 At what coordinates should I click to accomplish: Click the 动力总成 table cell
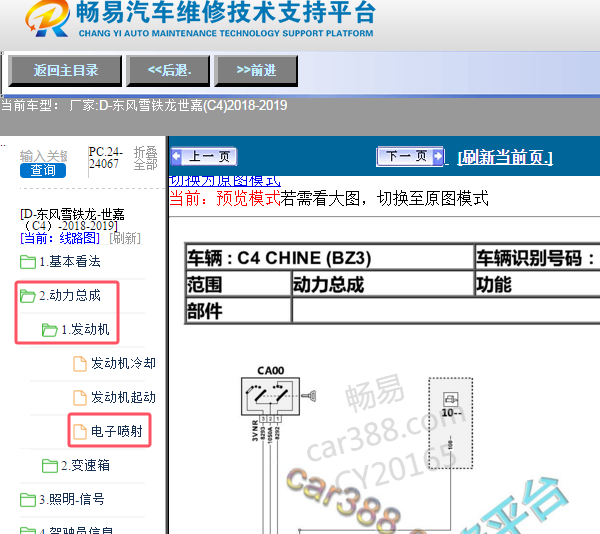click(x=383, y=284)
